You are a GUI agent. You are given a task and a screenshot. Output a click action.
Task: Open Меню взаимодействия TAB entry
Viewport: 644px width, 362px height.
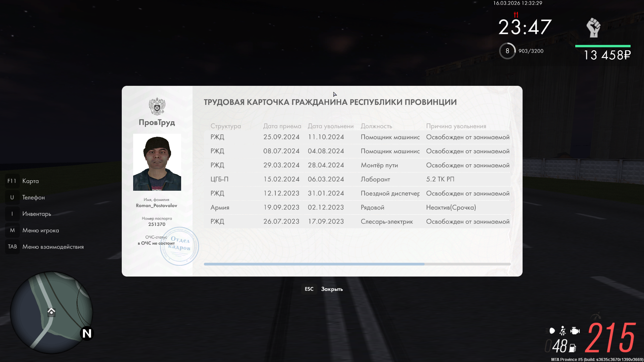[53, 247]
